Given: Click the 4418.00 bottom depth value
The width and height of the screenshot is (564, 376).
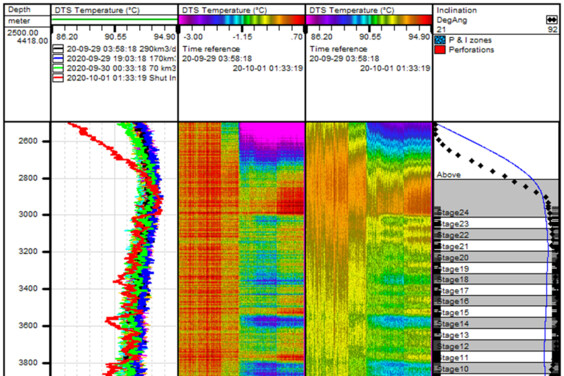Looking at the screenshot, I should tap(32, 41).
